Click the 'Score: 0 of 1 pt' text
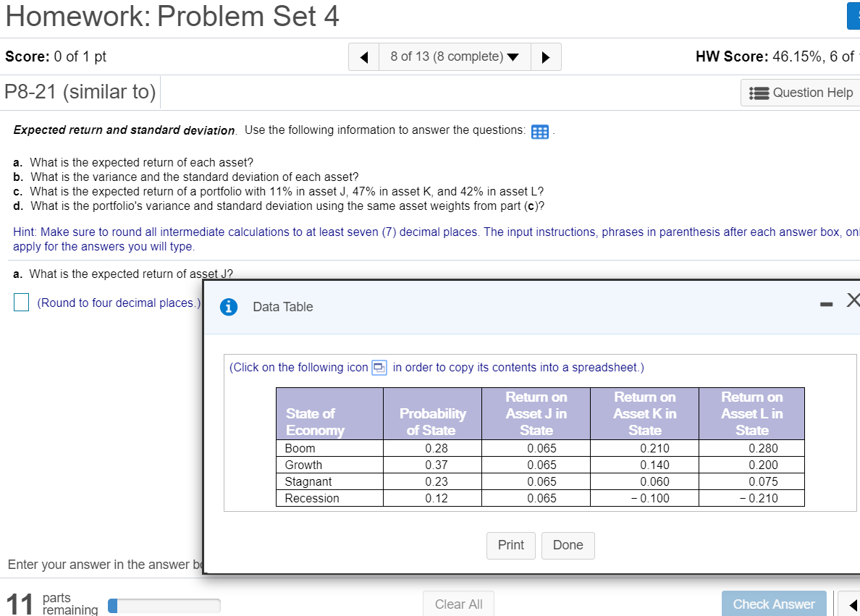 coord(56,56)
